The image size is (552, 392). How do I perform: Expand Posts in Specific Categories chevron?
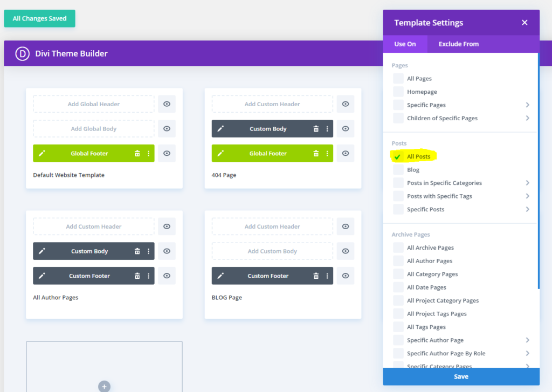pos(527,183)
